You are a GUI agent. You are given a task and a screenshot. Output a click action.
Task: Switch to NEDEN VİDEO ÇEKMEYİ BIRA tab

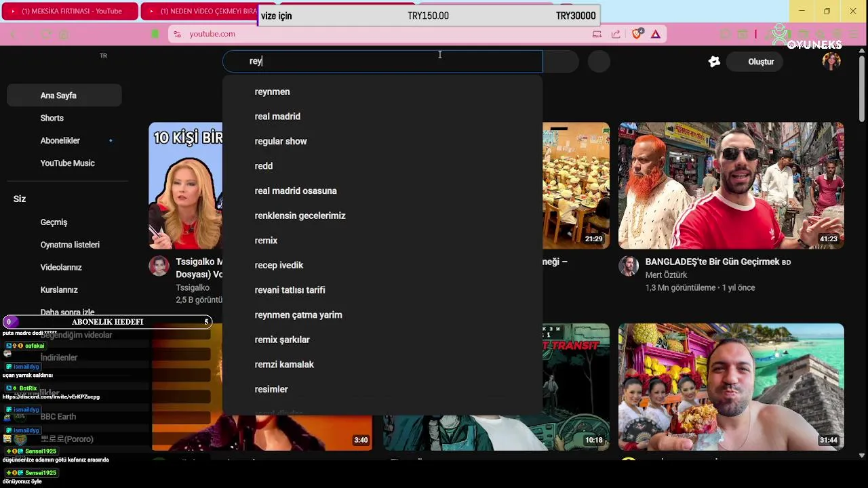click(200, 11)
